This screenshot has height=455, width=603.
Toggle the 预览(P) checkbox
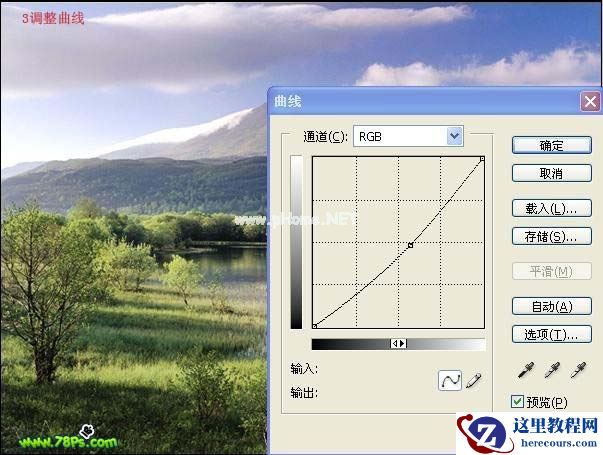point(517,401)
